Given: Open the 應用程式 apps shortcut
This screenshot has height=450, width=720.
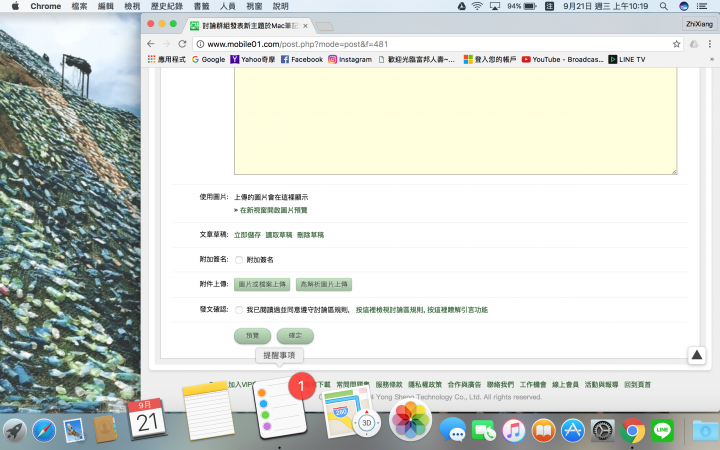Looking at the screenshot, I should [x=167, y=59].
